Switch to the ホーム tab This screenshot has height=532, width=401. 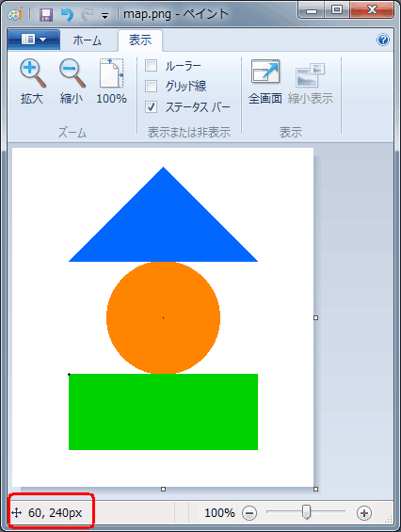coord(88,40)
